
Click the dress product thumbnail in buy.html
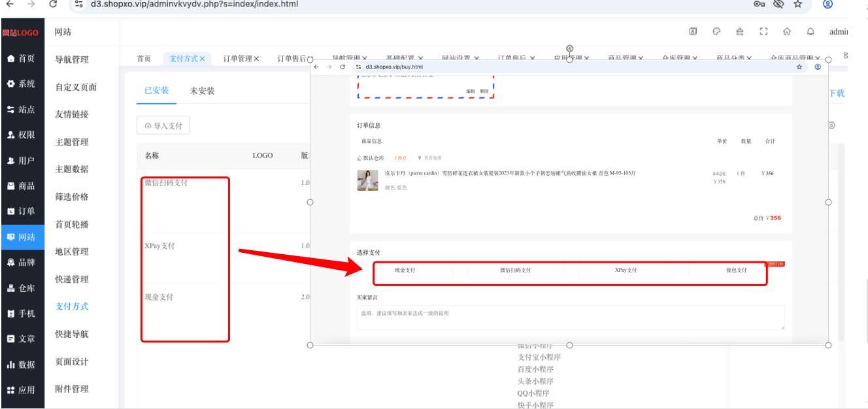click(x=367, y=180)
